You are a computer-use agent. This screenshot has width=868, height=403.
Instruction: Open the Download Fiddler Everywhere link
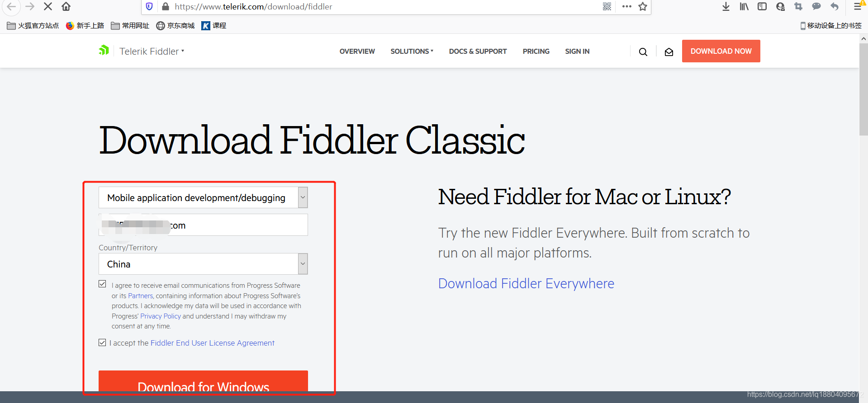(526, 283)
